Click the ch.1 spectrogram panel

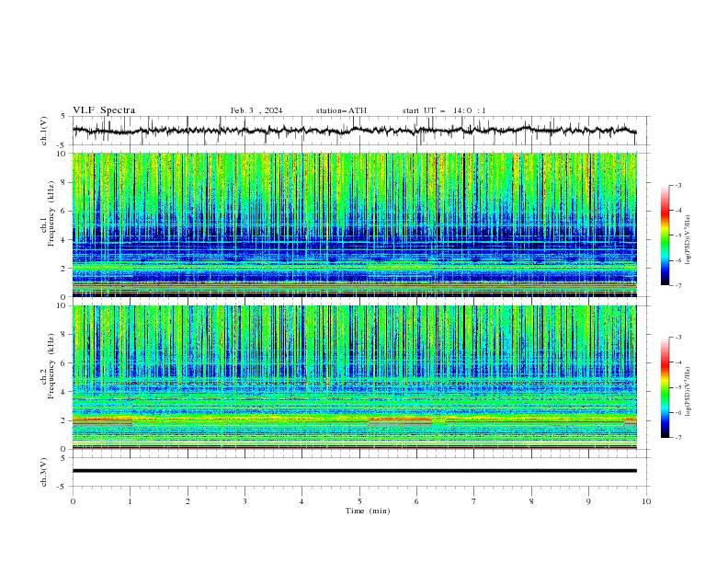(x=355, y=224)
